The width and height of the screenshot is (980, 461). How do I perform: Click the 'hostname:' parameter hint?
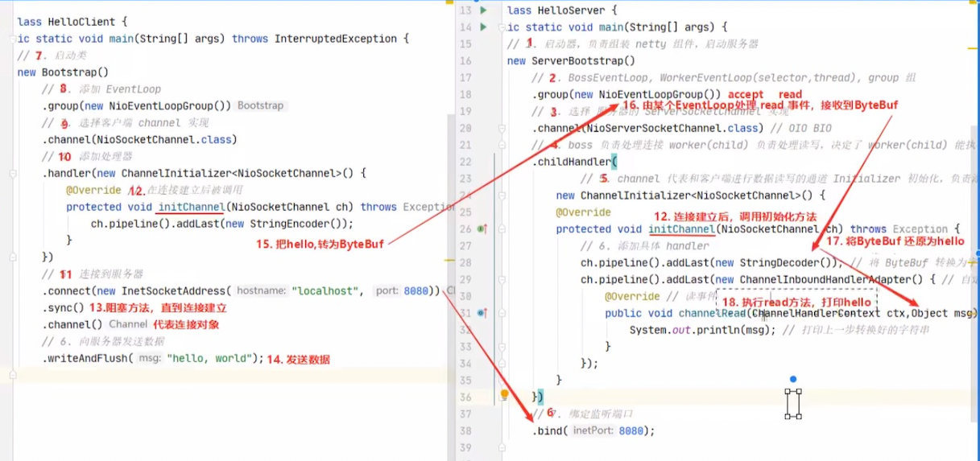click(x=260, y=291)
